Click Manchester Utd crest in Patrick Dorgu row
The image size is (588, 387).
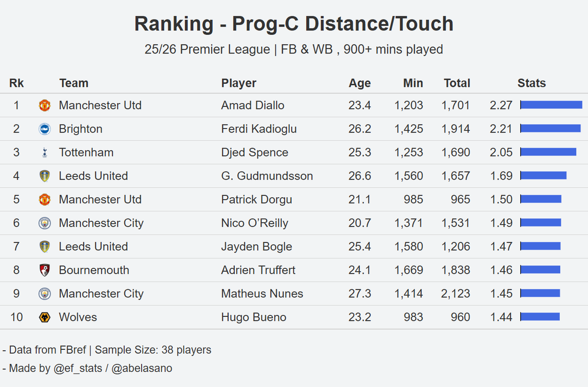(x=45, y=200)
